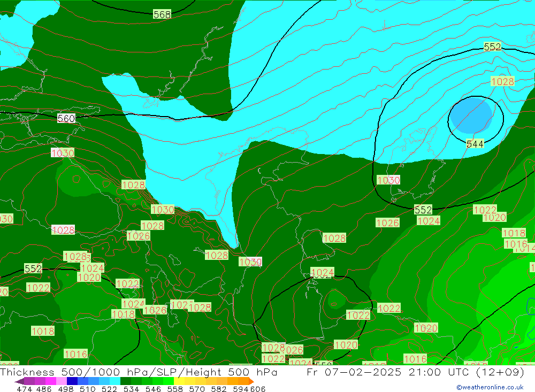
Task: Click legend value 594
Action: [x=241, y=389]
